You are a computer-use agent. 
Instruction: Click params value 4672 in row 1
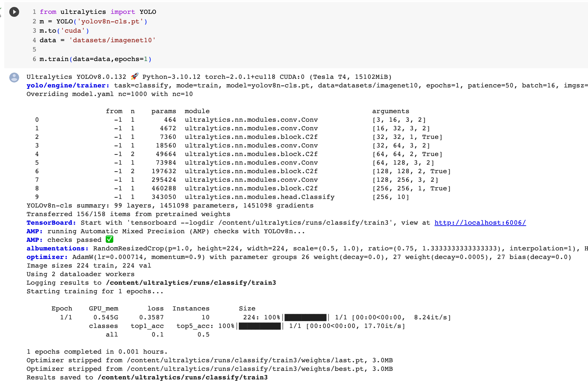click(168, 128)
